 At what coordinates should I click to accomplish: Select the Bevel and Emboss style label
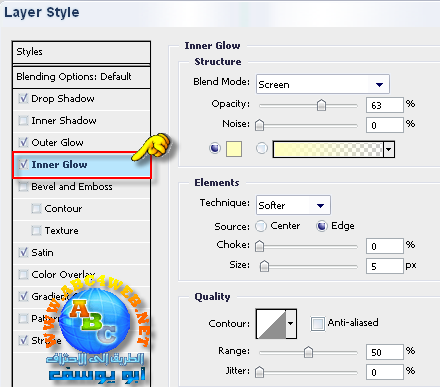click(x=72, y=187)
